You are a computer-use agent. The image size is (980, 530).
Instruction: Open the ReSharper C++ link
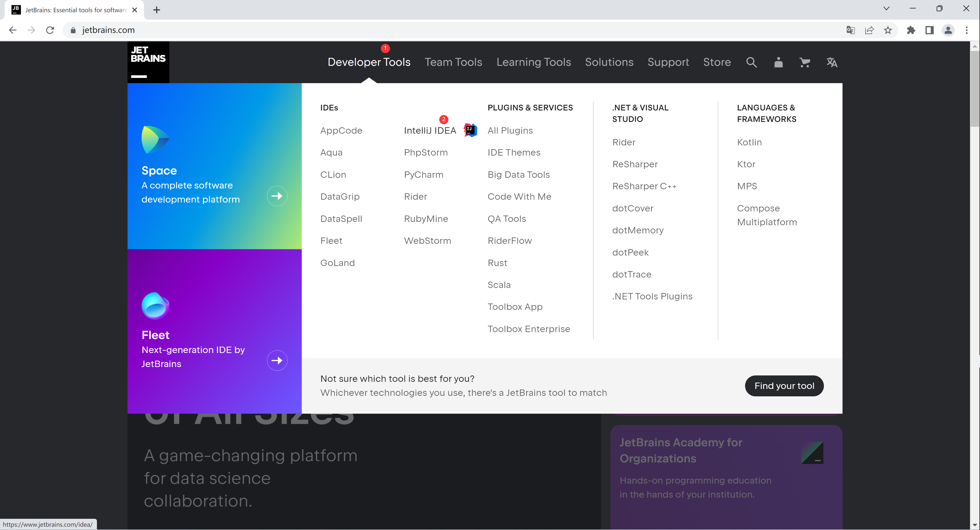pyautogui.click(x=644, y=186)
